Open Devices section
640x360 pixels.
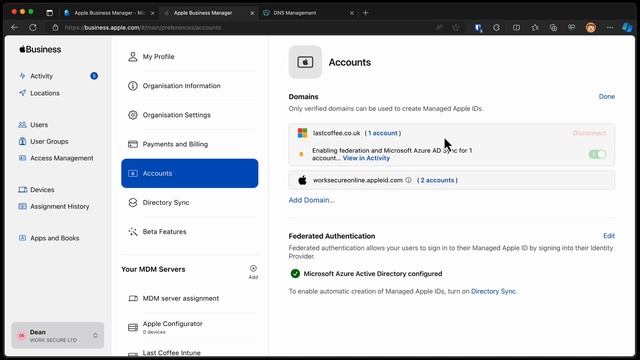click(x=42, y=190)
